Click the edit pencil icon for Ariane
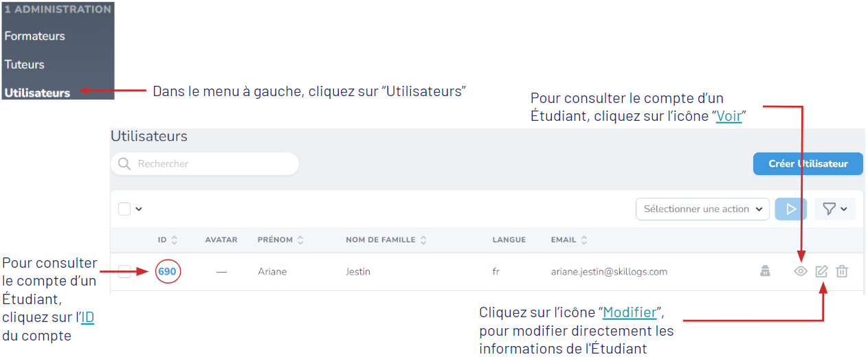The image size is (868, 357). pyautogui.click(x=821, y=271)
